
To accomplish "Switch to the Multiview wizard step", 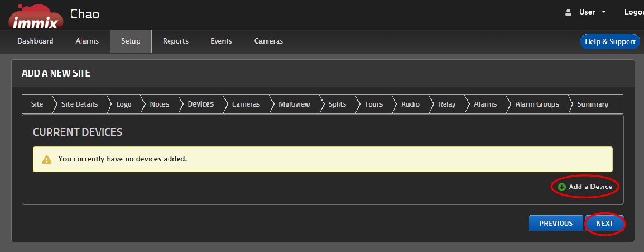I will click(x=294, y=104).
